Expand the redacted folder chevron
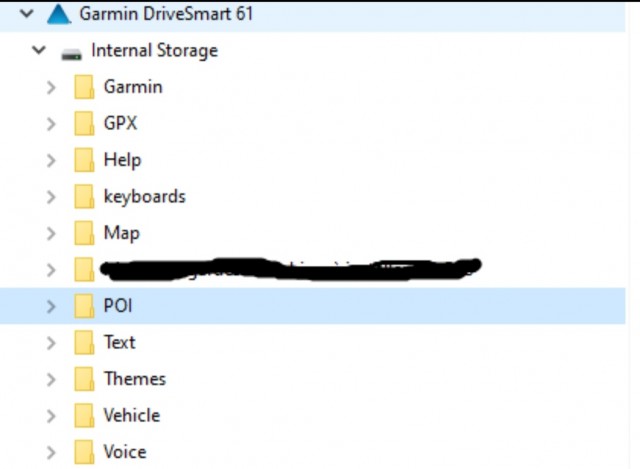The image size is (640, 469). pyautogui.click(x=51, y=270)
